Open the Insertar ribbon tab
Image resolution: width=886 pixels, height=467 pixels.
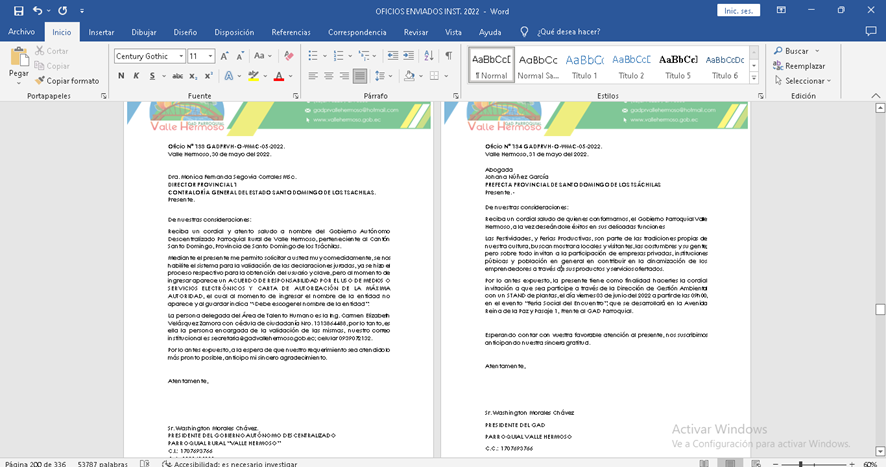101,32
